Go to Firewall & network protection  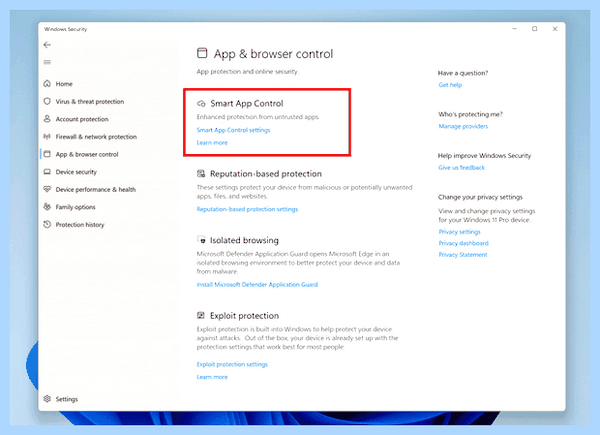[x=96, y=137]
